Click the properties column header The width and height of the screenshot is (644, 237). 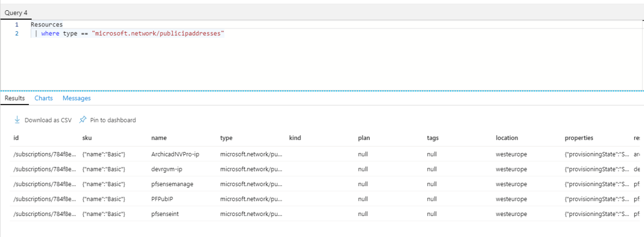tap(579, 138)
